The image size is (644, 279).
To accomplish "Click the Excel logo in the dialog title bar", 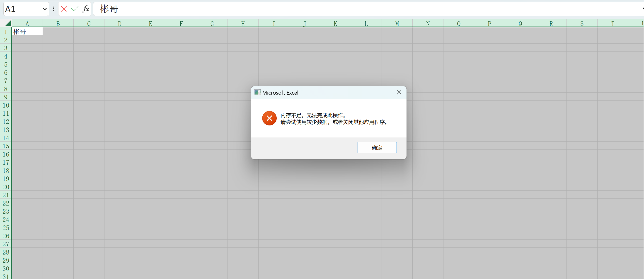I will 257,92.
